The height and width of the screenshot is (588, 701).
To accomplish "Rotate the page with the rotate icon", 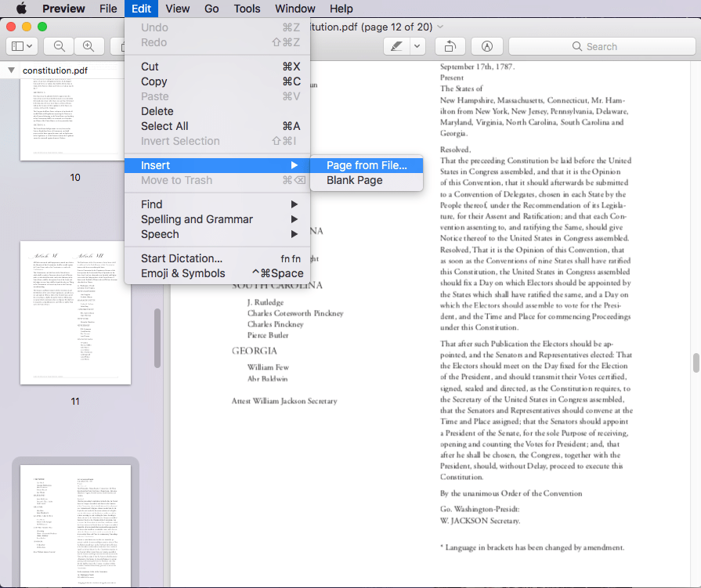I will [451, 46].
